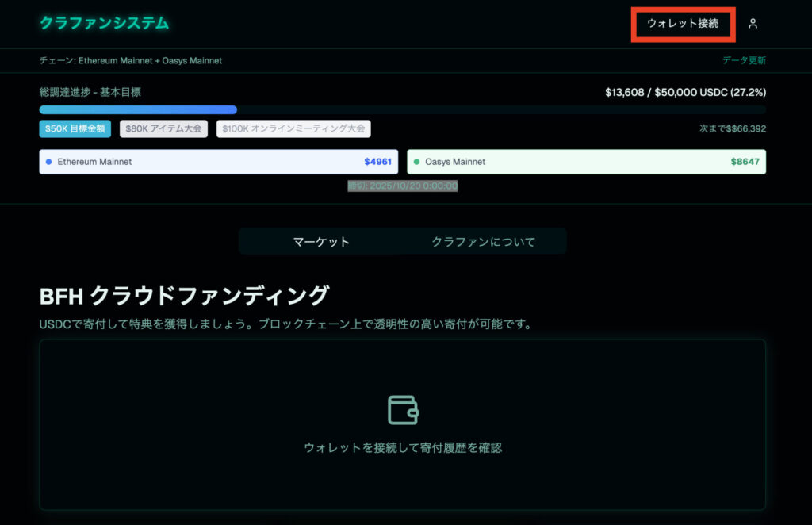Click the ウォレットを接続して寄付履歴を確認 message
The height and width of the screenshot is (525, 812).
[x=403, y=448]
